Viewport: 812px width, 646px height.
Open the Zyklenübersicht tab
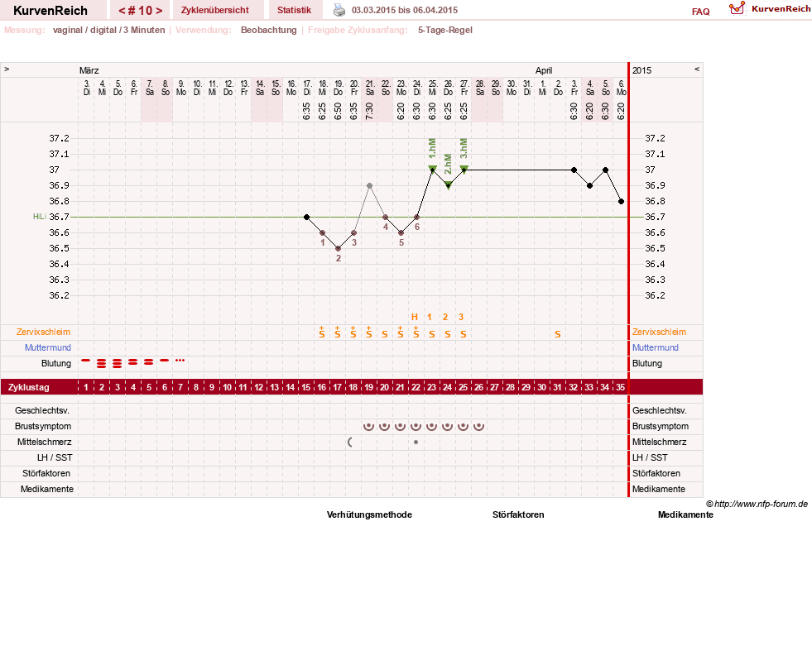(215, 10)
